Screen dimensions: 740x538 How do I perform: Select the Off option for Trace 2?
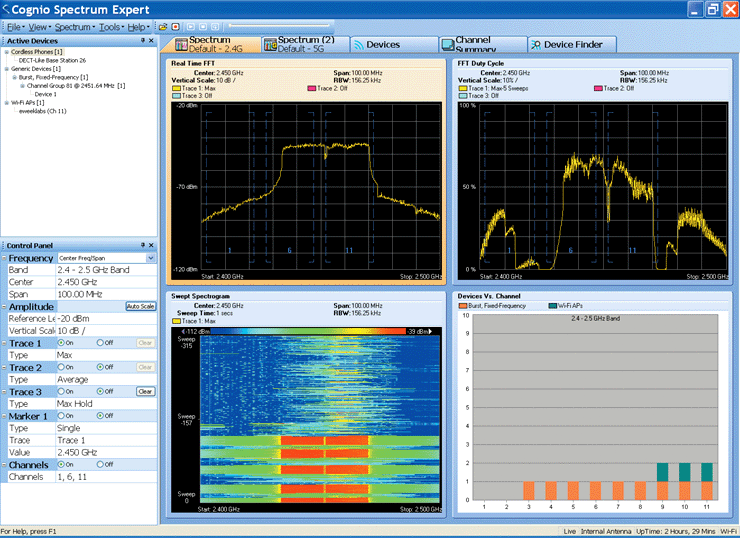[x=100, y=367]
